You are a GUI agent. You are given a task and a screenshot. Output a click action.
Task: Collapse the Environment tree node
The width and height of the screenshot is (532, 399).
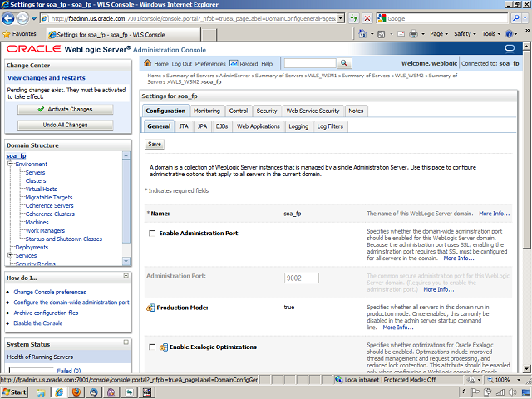11,165
